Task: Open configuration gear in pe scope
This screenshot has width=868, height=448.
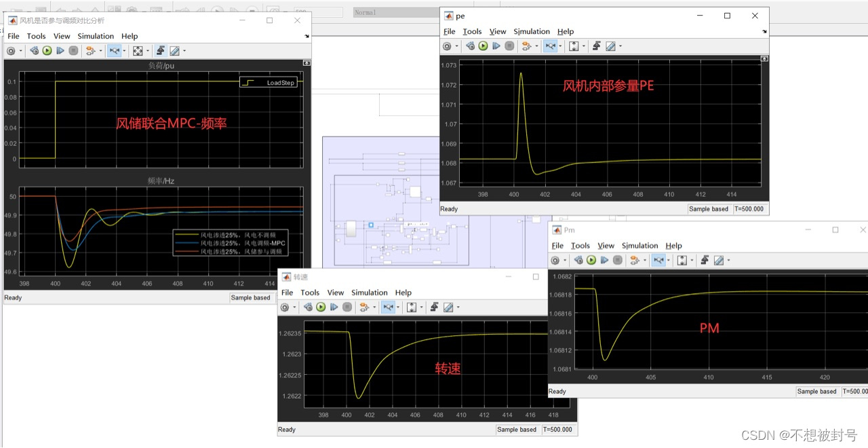Action: (448, 46)
